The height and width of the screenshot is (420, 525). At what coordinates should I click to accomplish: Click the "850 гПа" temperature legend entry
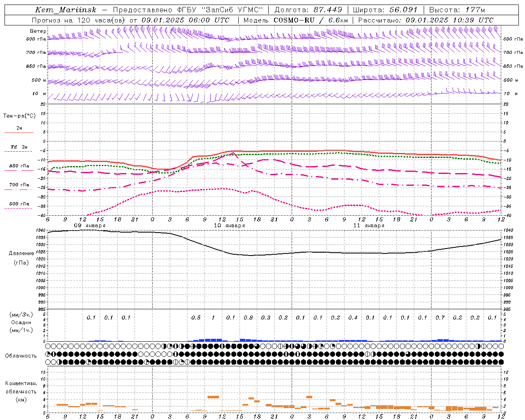[x=19, y=166]
